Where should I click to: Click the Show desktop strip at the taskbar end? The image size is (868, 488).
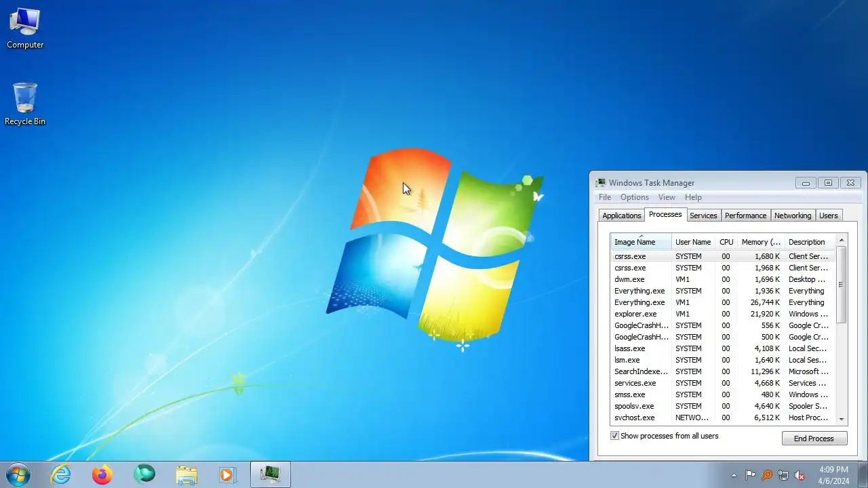click(x=863, y=475)
